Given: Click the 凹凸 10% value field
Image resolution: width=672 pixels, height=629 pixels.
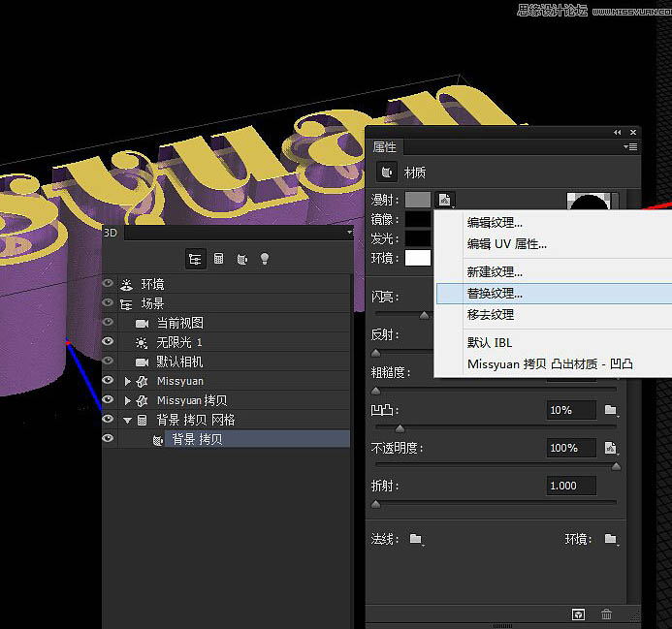Looking at the screenshot, I should click(571, 410).
